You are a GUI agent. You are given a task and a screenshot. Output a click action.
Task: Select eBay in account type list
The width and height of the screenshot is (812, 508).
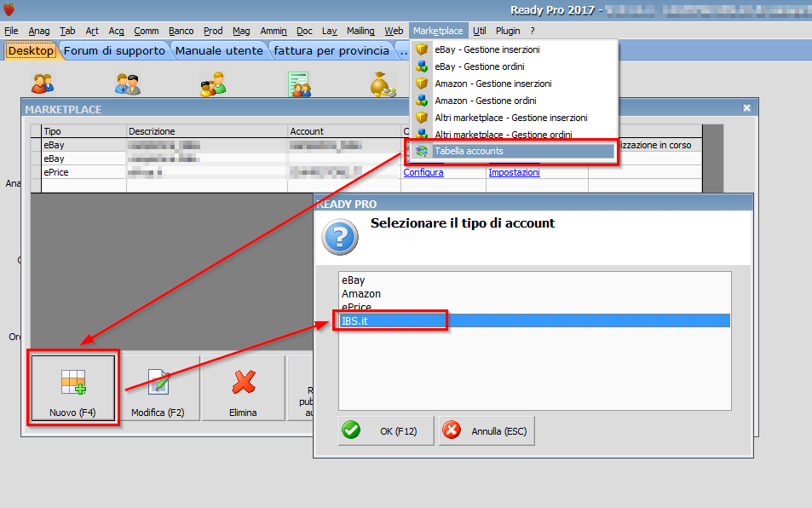tap(534, 280)
